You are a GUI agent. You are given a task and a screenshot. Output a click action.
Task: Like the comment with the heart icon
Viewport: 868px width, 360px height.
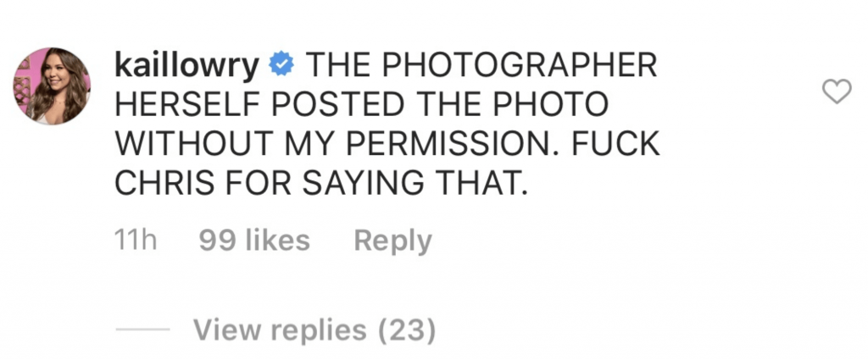coord(837,93)
